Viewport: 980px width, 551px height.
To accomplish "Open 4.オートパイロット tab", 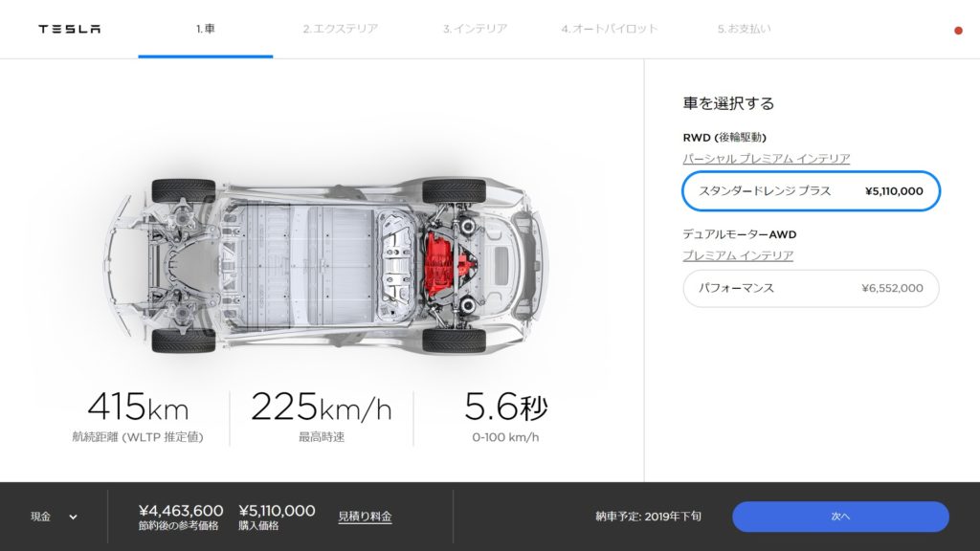I will tap(610, 29).
